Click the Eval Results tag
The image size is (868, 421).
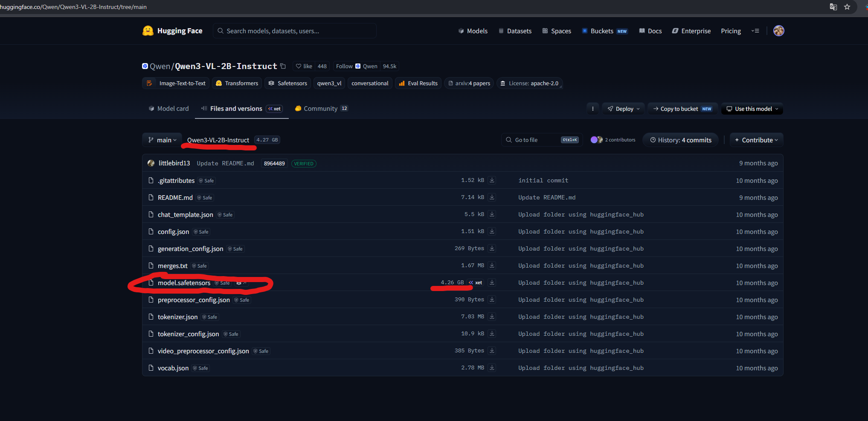(418, 83)
